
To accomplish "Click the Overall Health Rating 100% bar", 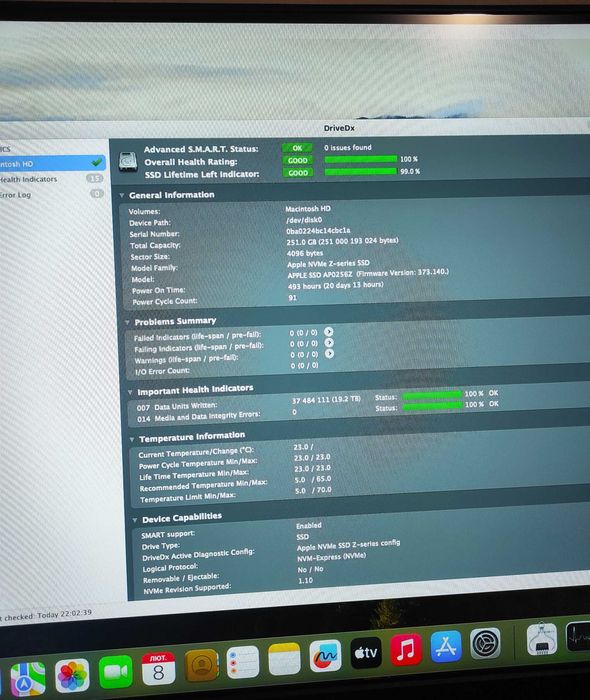I will 361,159.
